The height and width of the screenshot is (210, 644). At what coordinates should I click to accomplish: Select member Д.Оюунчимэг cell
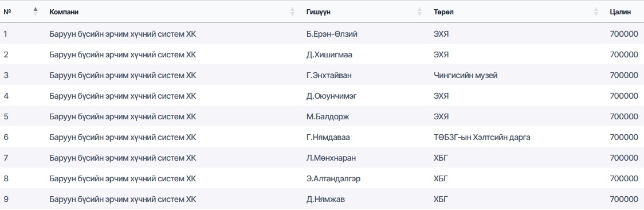(331, 96)
